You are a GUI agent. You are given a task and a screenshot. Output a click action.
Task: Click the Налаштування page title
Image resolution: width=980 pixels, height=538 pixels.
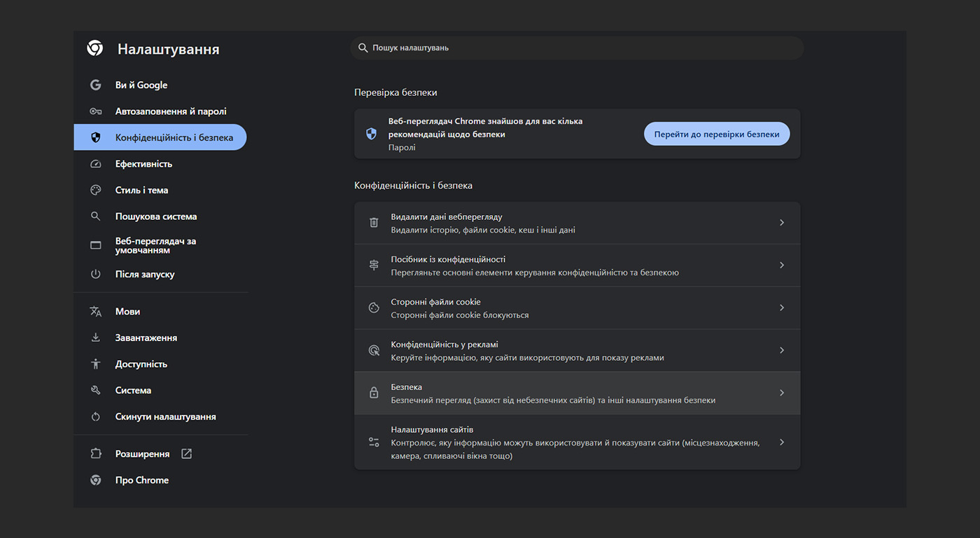168,49
